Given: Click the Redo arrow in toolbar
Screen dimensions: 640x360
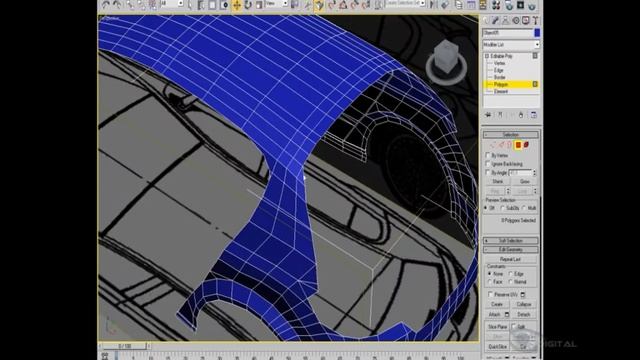Looking at the screenshot, I should pos(117,5).
